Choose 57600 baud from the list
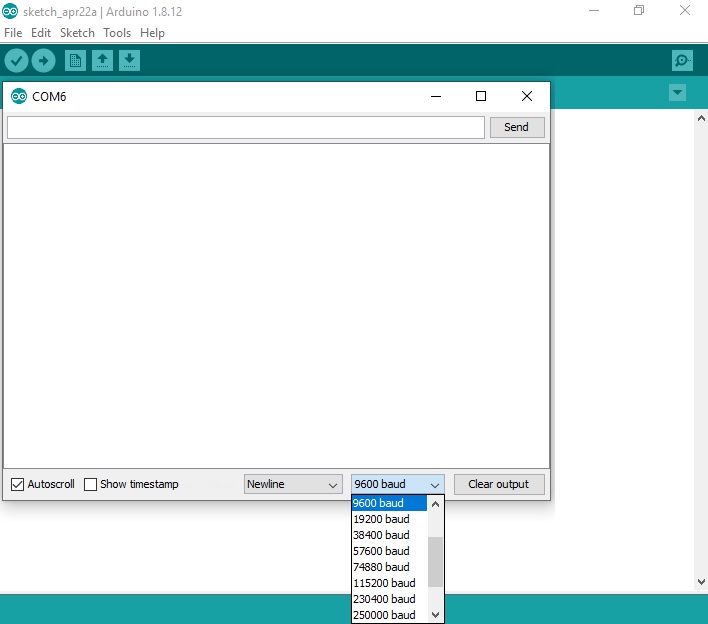Image resolution: width=708 pixels, height=624 pixels. (389, 551)
